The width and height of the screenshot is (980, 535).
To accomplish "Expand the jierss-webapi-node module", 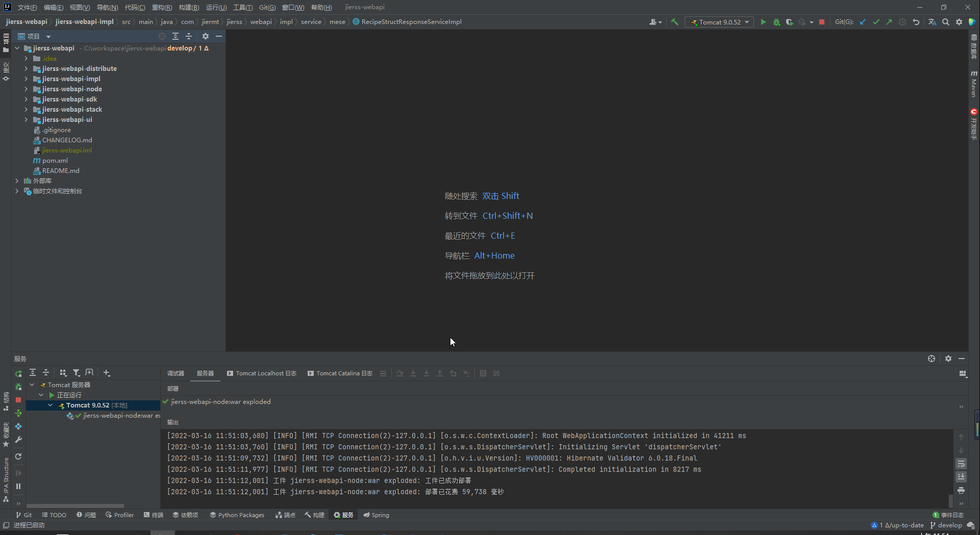I will [26, 89].
